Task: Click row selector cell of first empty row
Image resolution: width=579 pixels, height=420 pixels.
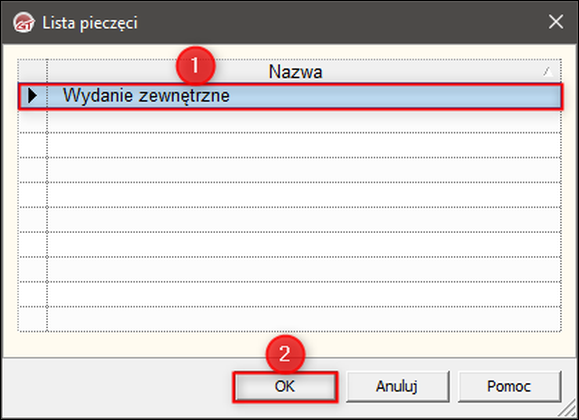Action: click(32, 121)
